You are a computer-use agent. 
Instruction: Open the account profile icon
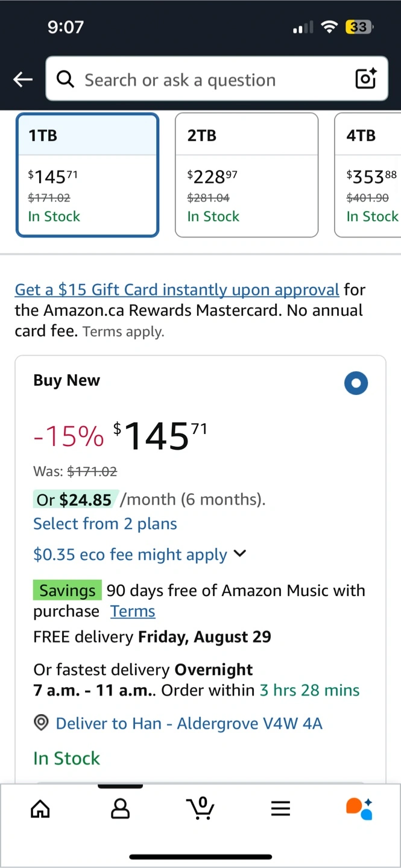point(121,808)
